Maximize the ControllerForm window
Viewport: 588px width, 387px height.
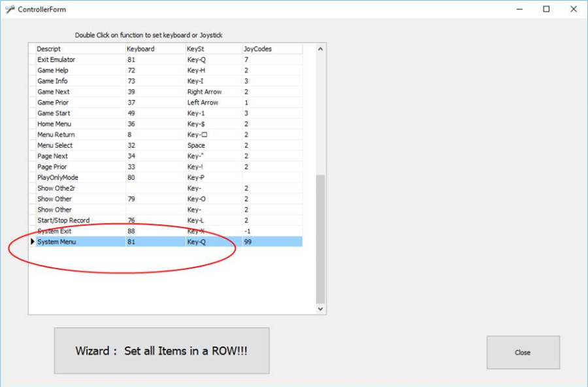coord(546,9)
